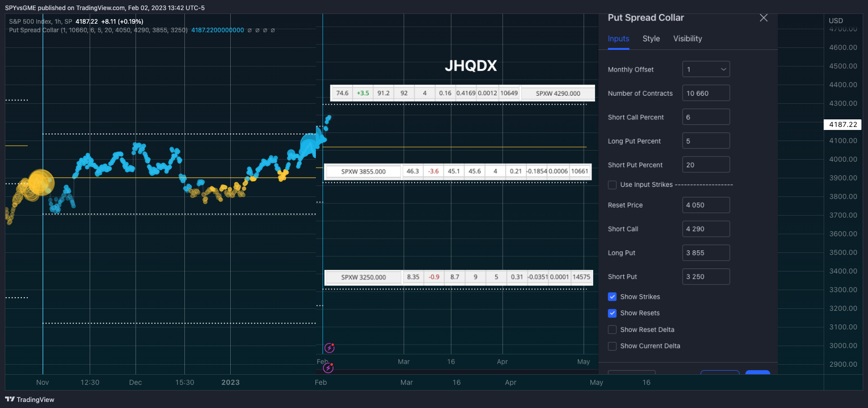Open the Visibility tab
The width and height of the screenshot is (868, 408).
pos(687,39)
